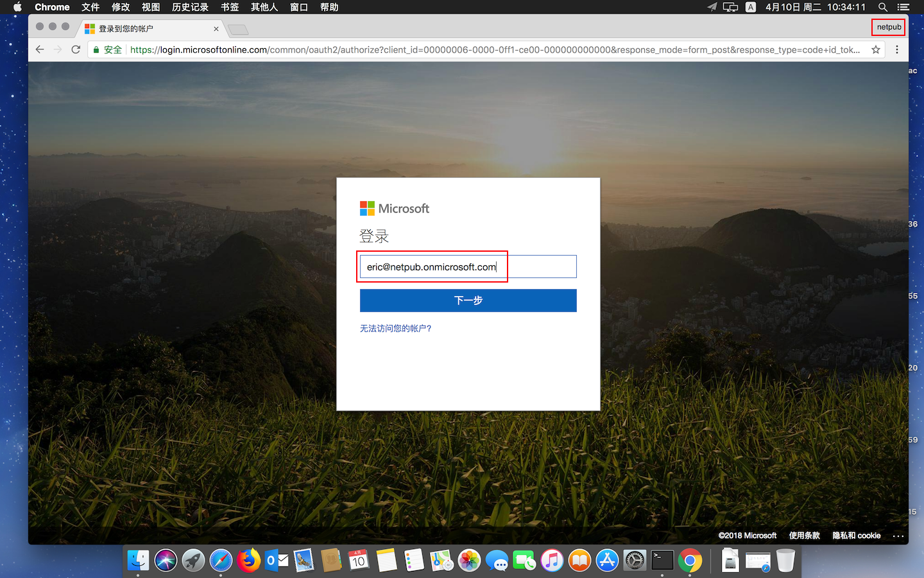Open the 视图 menu
The height and width of the screenshot is (578, 924).
click(151, 7)
